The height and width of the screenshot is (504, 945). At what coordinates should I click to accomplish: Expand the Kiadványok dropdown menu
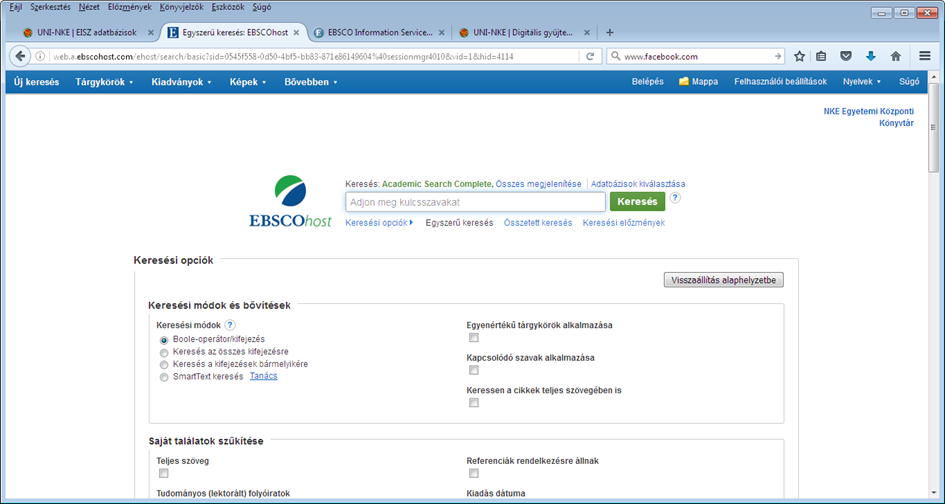pos(181,82)
